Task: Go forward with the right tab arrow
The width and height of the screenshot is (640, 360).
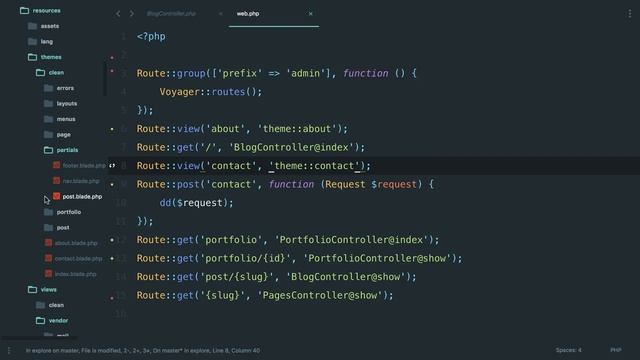Action: point(131,14)
